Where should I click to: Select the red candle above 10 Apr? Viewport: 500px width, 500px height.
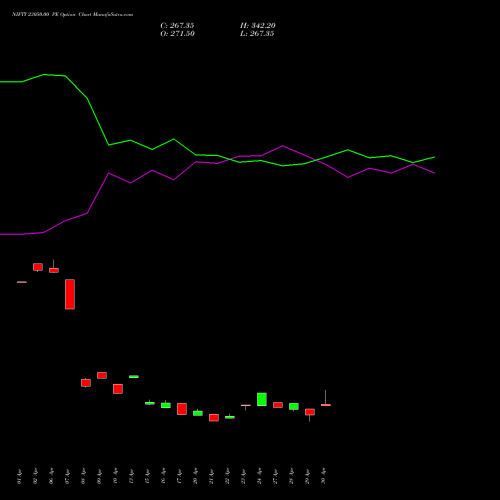118,389
